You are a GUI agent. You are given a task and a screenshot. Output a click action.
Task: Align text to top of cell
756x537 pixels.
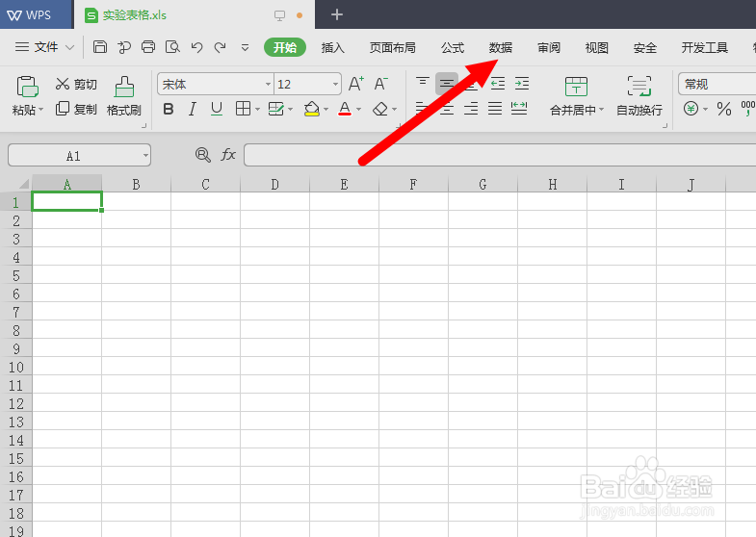coord(423,84)
